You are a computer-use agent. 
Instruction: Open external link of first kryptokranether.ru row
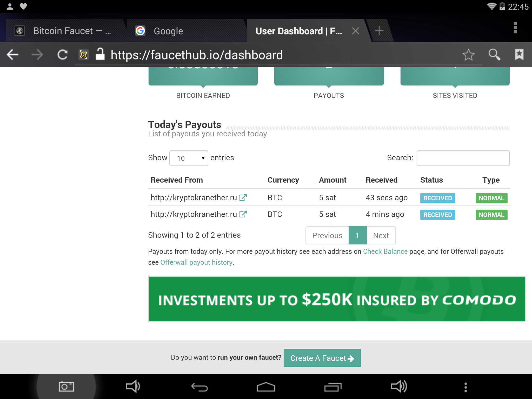click(x=243, y=198)
